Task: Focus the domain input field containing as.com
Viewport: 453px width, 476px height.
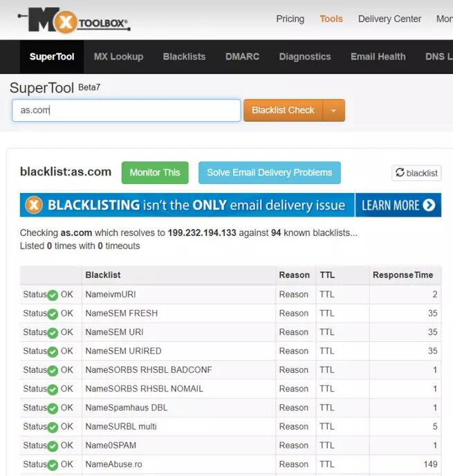Action: pos(126,111)
